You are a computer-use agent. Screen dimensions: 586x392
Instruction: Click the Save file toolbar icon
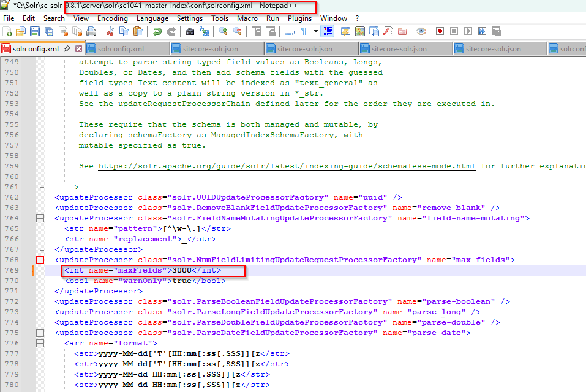[x=34, y=31]
